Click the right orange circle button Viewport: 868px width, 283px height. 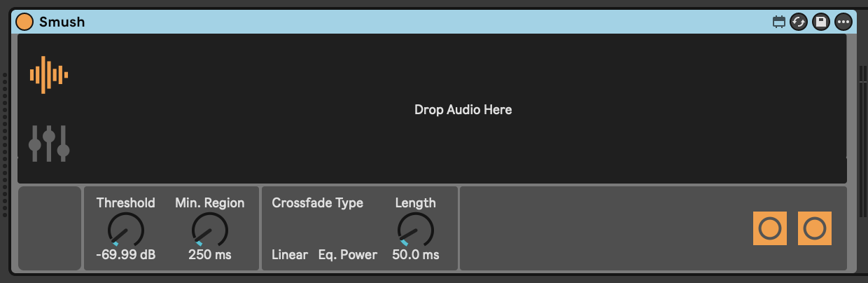coord(815,228)
